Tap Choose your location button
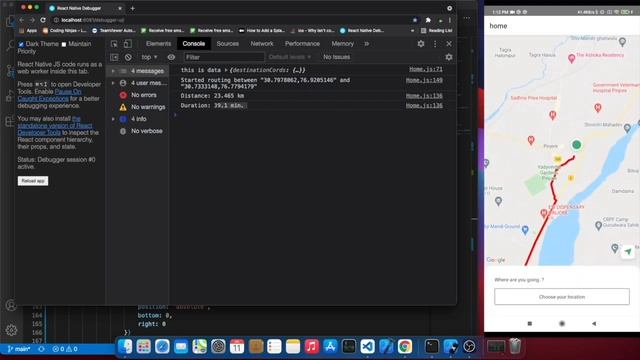This screenshot has height=360, width=640. (x=562, y=297)
